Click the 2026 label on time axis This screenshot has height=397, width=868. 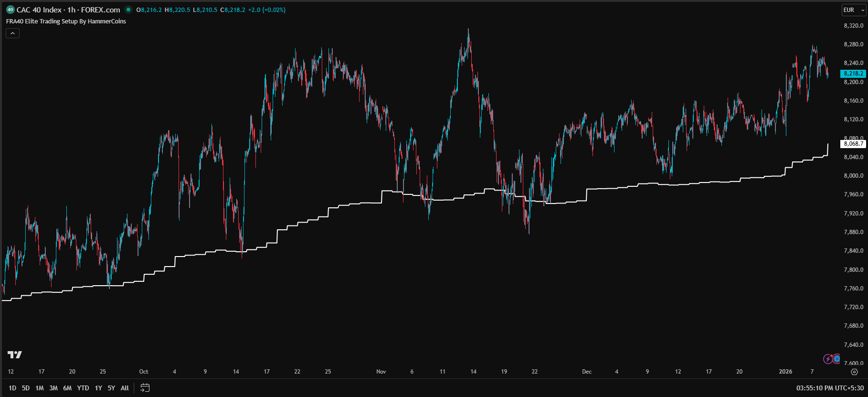coord(785,372)
